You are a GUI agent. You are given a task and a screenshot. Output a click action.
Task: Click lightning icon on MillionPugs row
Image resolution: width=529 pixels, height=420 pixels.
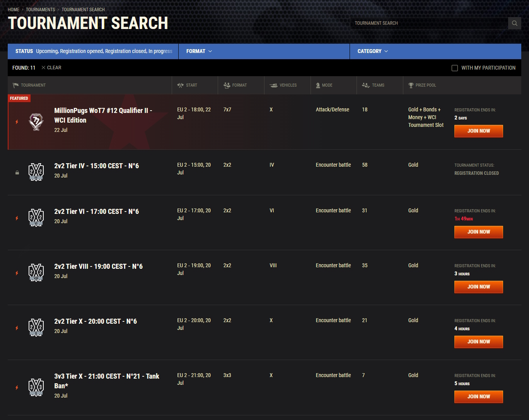tap(17, 122)
